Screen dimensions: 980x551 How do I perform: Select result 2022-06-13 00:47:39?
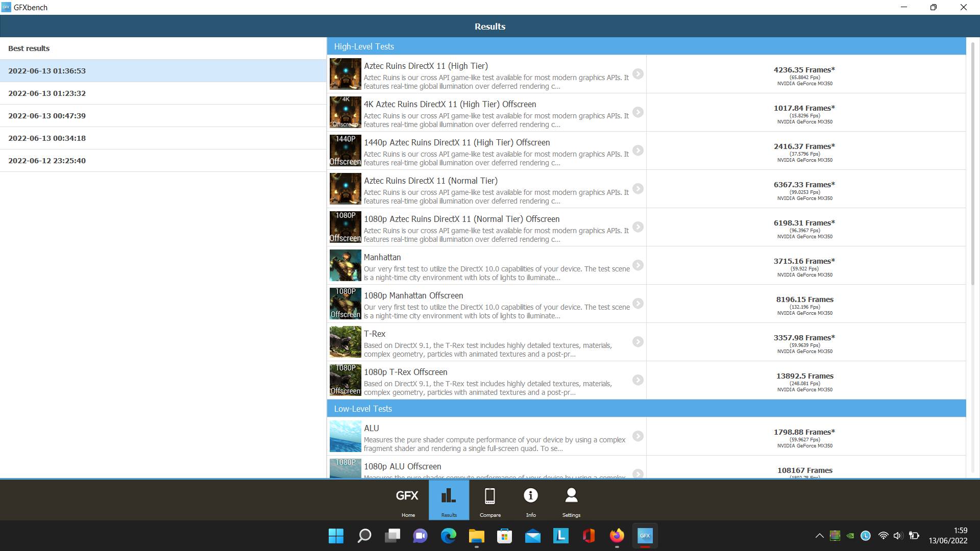163,116
